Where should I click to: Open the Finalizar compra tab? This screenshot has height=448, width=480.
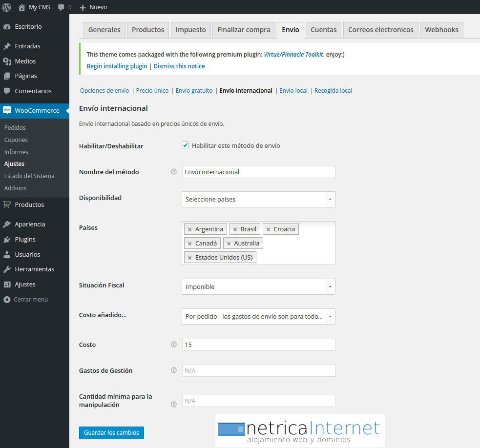(x=244, y=30)
